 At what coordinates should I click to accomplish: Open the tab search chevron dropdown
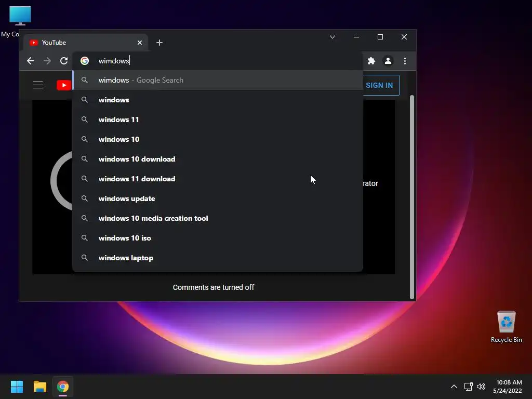[x=332, y=37]
